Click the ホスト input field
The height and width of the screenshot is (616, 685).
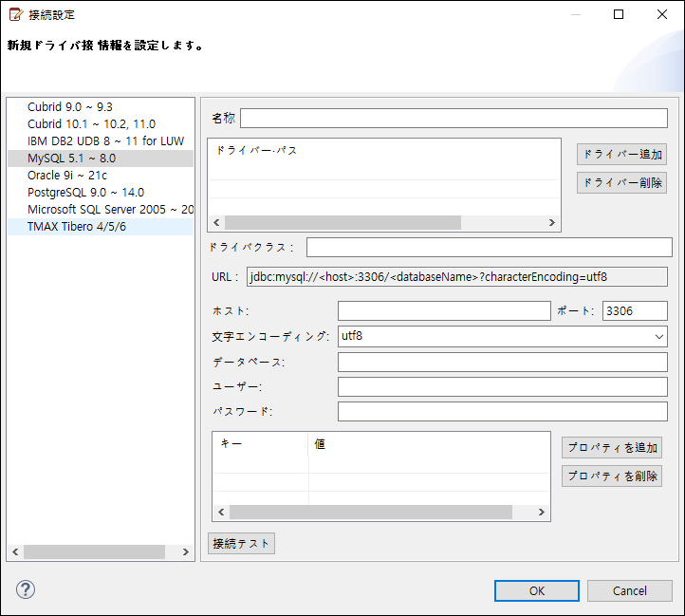[x=444, y=310]
